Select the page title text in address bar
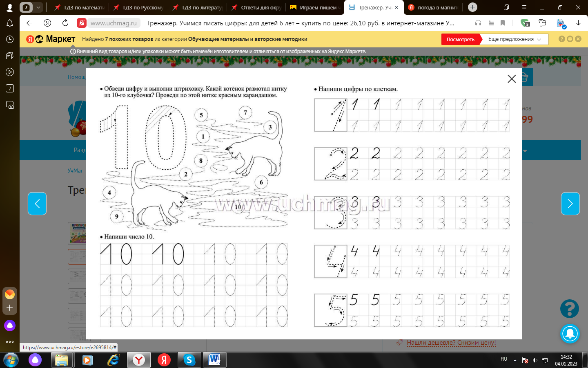Screen dimensions: 588x368 point(301,23)
